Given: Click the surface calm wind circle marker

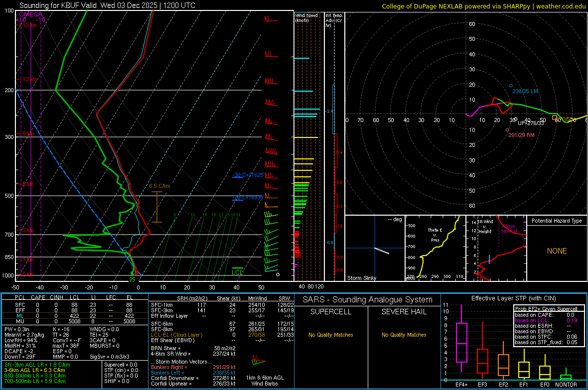Looking at the screenshot, I should (x=278, y=274).
